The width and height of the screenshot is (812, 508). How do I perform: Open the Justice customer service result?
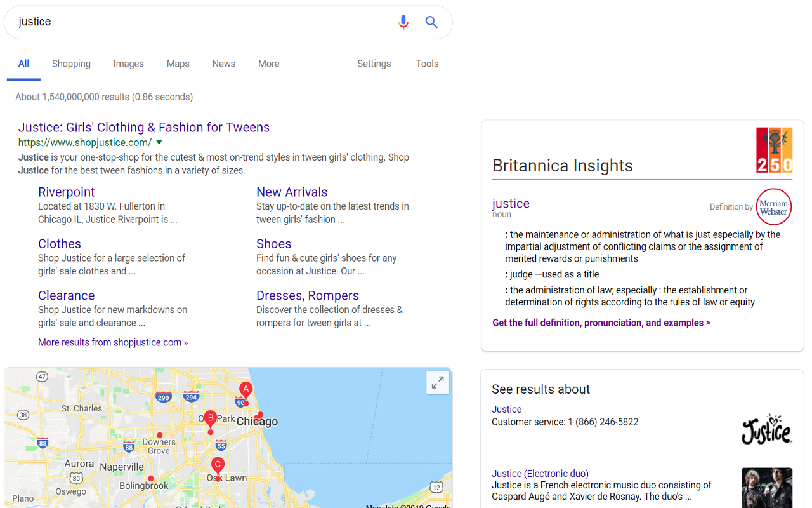[507, 410]
